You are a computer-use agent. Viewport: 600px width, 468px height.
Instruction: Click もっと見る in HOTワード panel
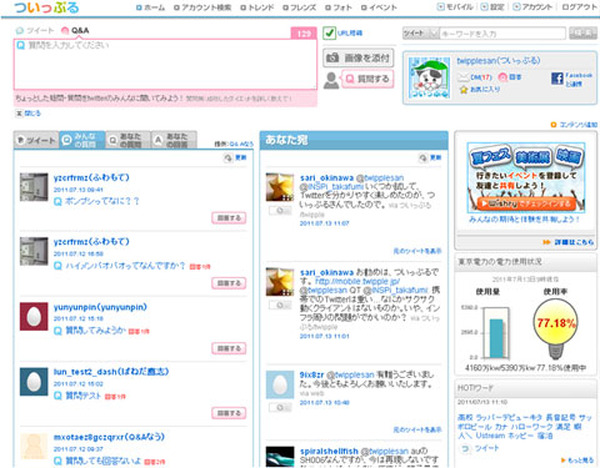[x=577, y=460]
